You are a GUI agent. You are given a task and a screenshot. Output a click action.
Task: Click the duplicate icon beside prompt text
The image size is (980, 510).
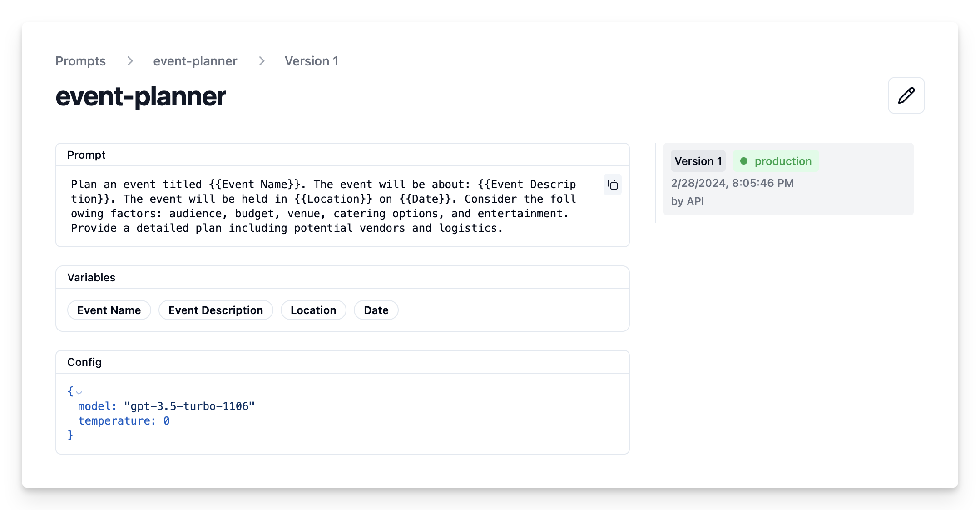point(612,185)
